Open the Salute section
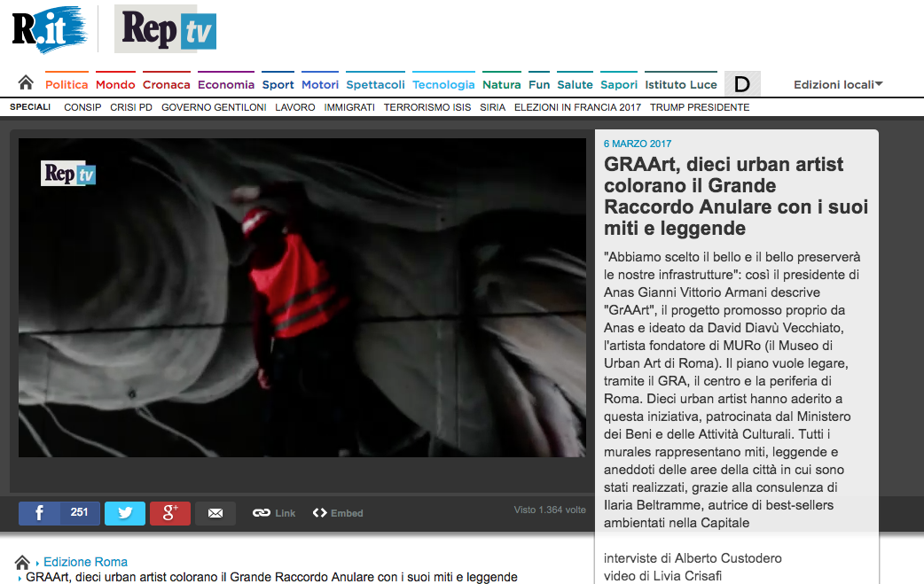 575,85
